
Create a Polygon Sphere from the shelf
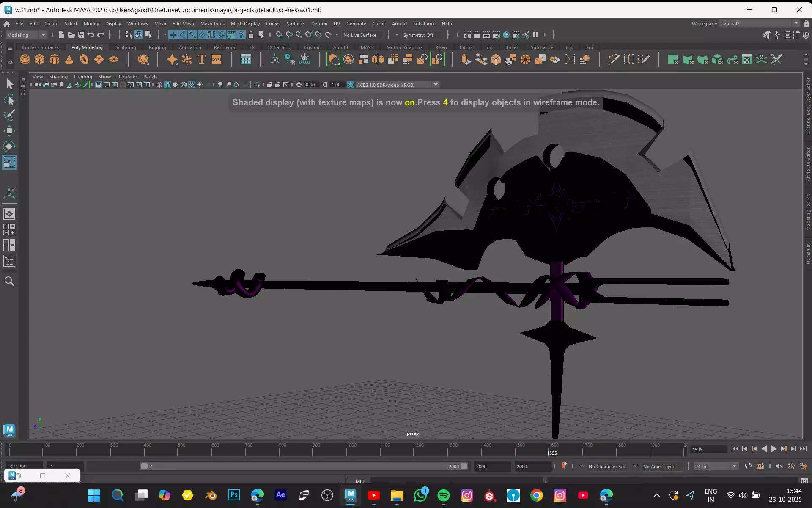pyautogui.click(x=25, y=60)
